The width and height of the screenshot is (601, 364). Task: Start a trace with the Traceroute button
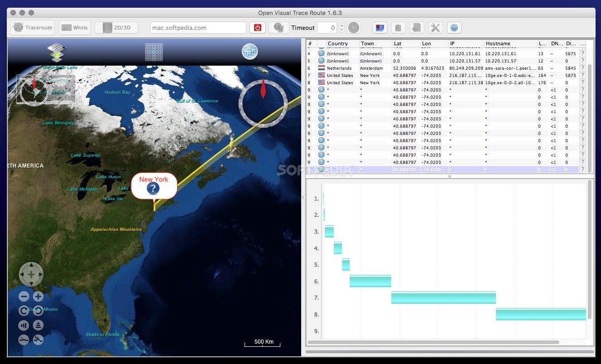point(32,28)
